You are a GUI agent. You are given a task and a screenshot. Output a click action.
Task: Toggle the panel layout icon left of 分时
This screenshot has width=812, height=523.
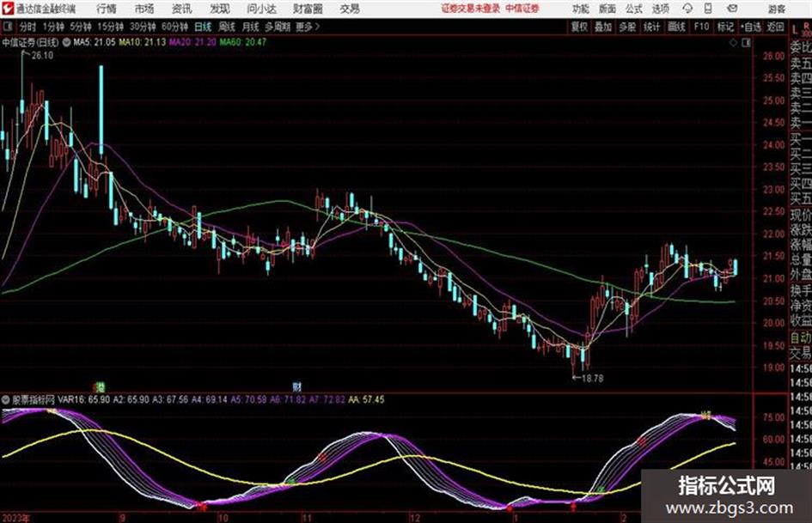pyautogui.click(x=7, y=27)
